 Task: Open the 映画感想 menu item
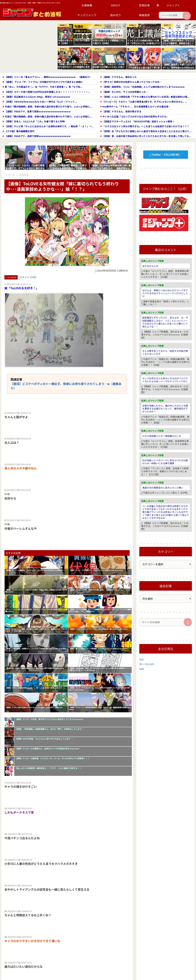tap(144, 15)
